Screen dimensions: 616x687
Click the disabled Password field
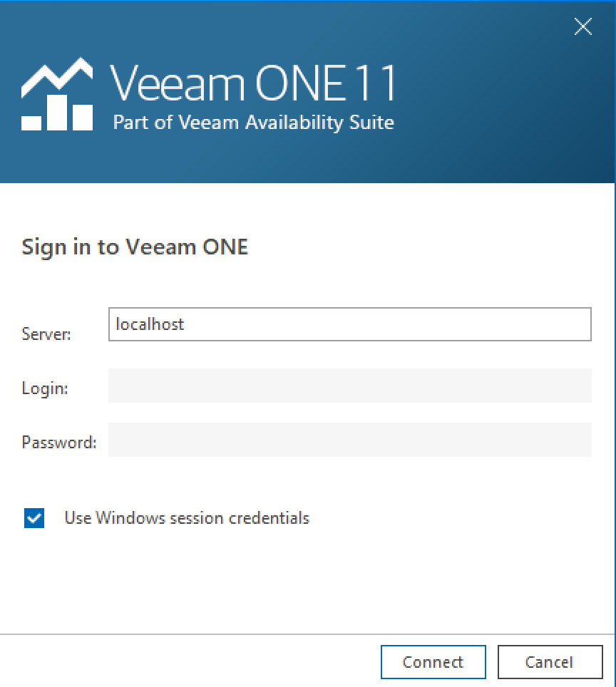tap(349, 440)
